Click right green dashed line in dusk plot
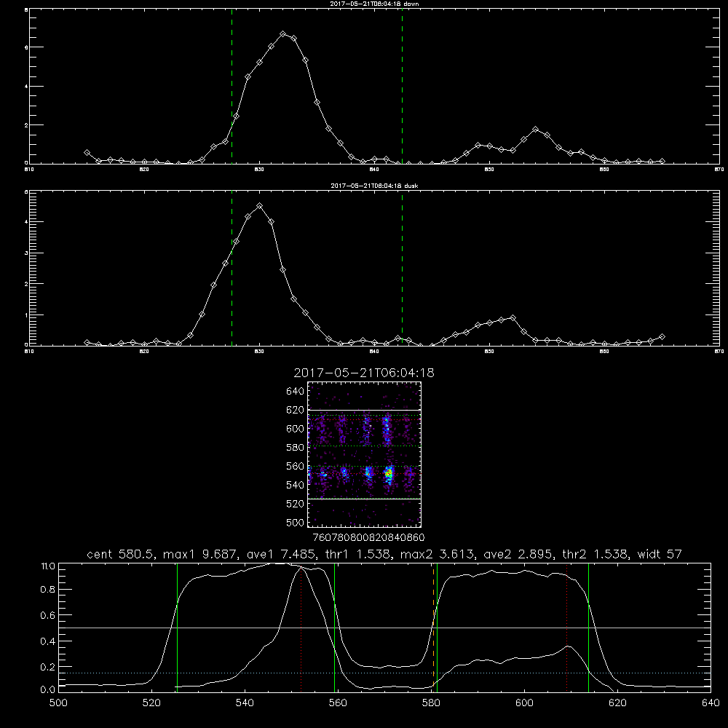The height and width of the screenshot is (728, 728). pyautogui.click(x=402, y=269)
